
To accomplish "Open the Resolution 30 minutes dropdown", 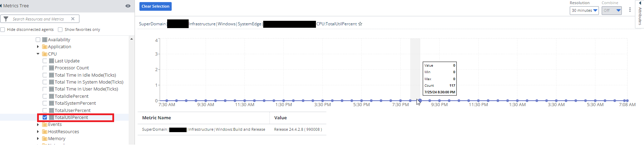I will (584, 10).
